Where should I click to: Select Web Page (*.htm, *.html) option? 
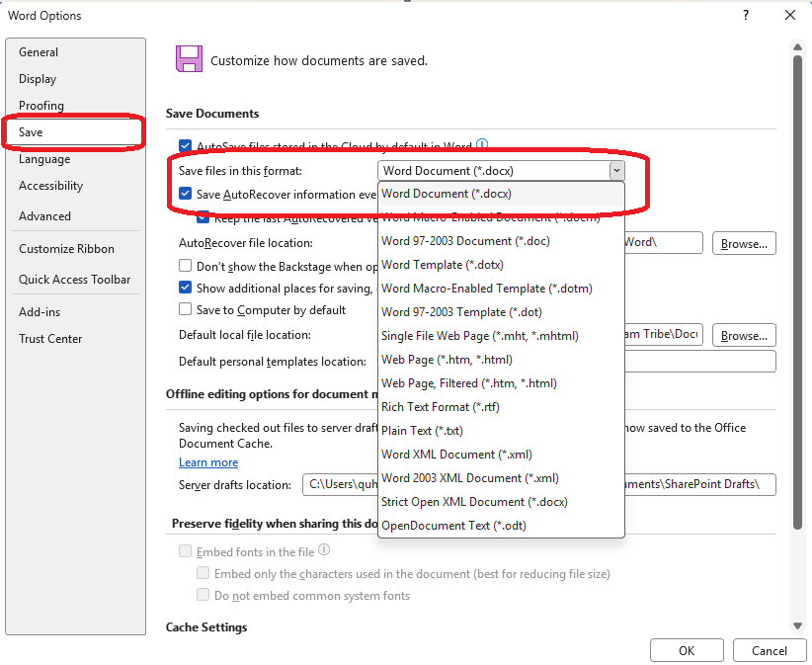(x=501, y=360)
